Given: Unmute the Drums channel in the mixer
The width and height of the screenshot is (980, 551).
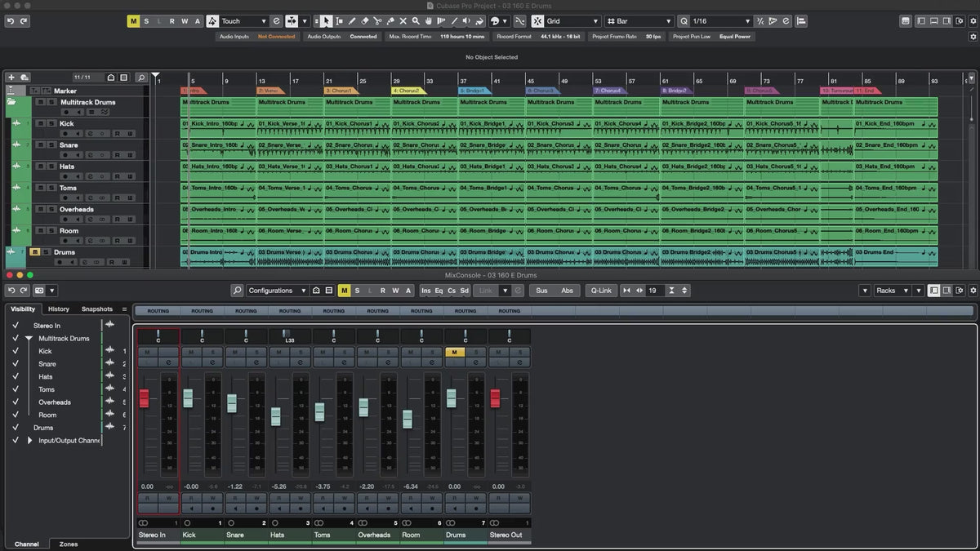Looking at the screenshot, I should [x=455, y=352].
